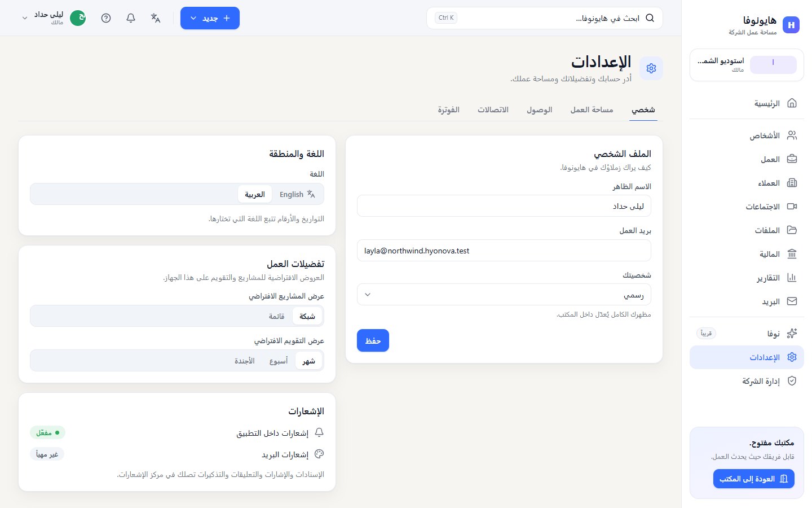Click the حفظ save button
Viewport: 812px width, 508px height.
pos(373,340)
